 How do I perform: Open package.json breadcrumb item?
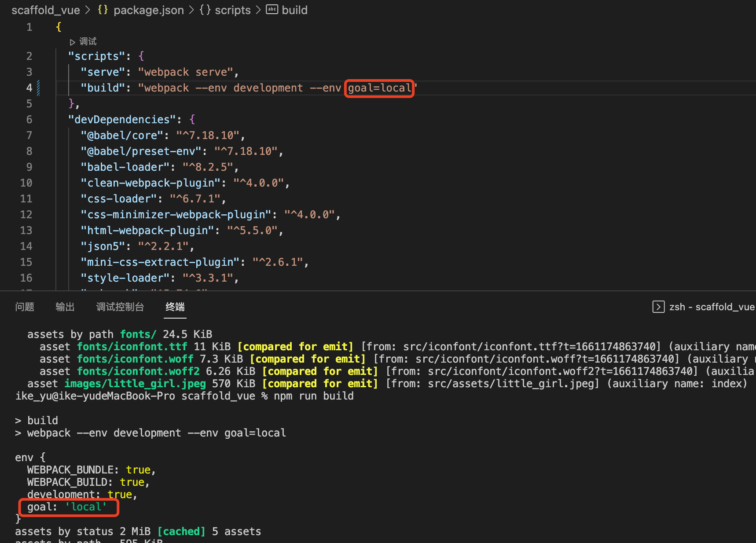pos(149,10)
